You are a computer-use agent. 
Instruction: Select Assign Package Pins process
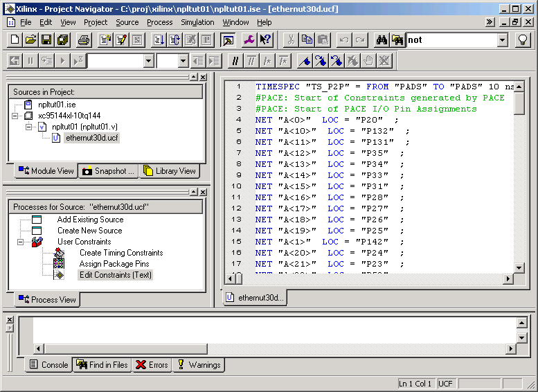click(x=114, y=264)
